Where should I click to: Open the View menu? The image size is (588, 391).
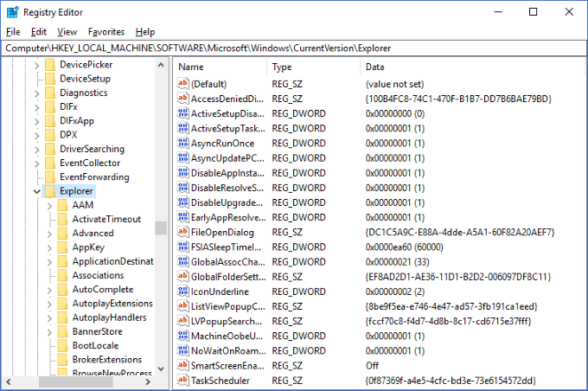click(x=67, y=32)
